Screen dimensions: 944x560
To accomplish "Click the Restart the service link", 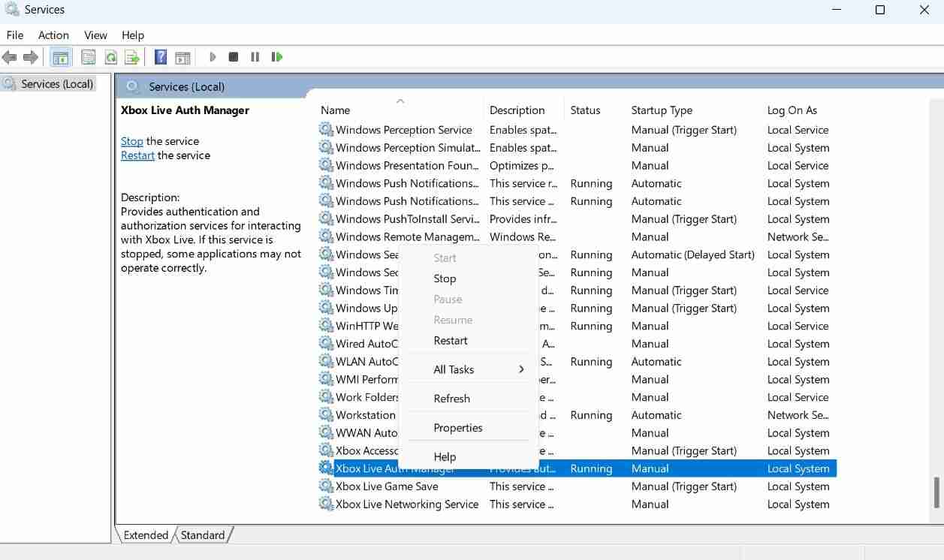I will tap(137, 155).
